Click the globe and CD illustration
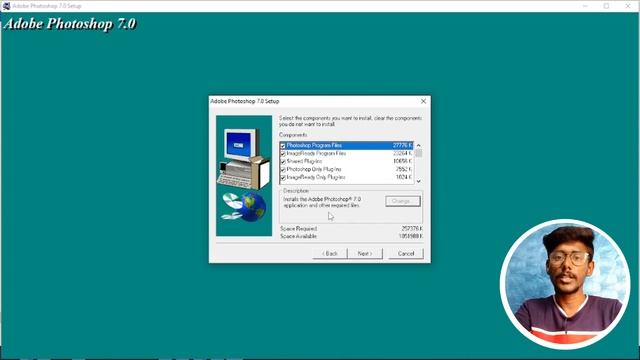 pyautogui.click(x=244, y=207)
